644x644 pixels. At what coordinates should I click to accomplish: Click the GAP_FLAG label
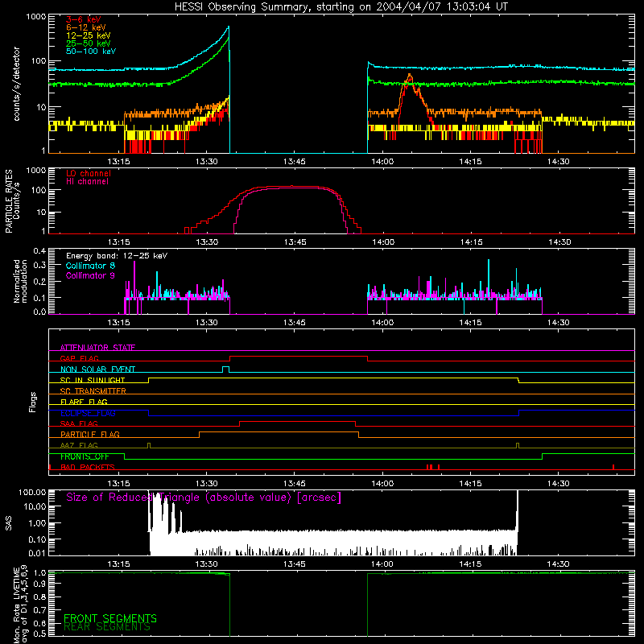point(79,358)
